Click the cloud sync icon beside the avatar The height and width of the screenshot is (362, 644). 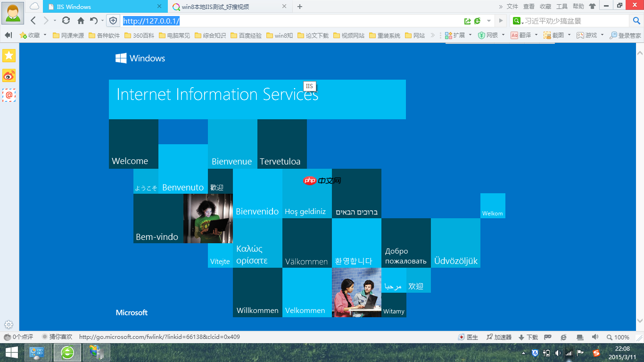pos(34,7)
